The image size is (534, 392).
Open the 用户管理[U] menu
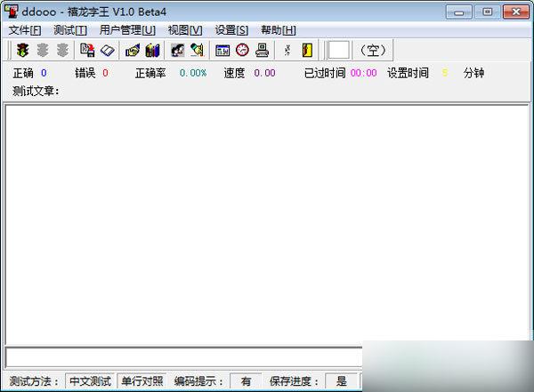pyautogui.click(x=127, y=30)
